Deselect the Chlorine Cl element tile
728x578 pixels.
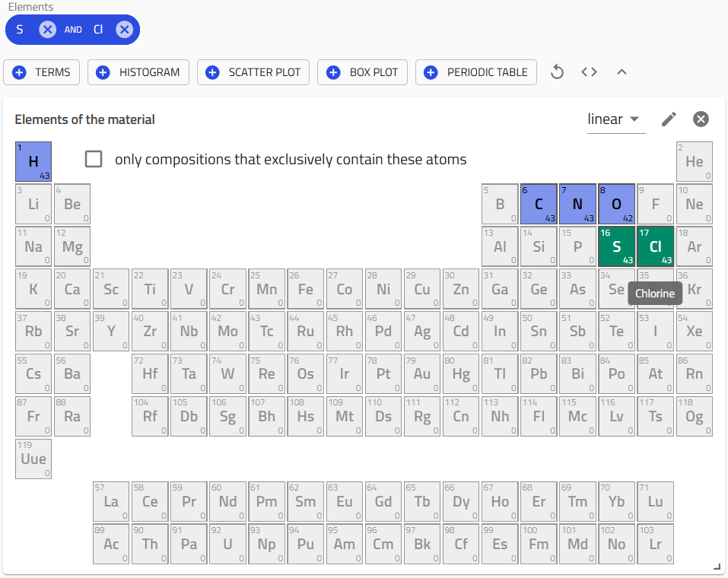pos(656,246)
